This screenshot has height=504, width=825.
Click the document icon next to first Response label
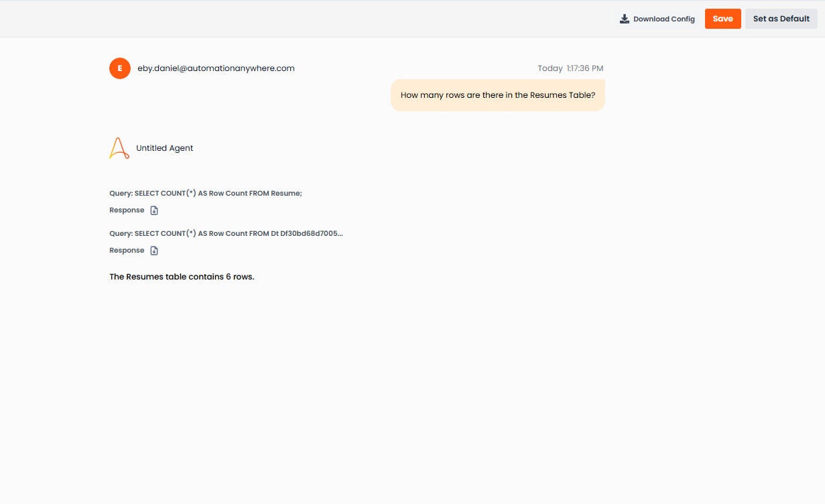coord(154,210)
